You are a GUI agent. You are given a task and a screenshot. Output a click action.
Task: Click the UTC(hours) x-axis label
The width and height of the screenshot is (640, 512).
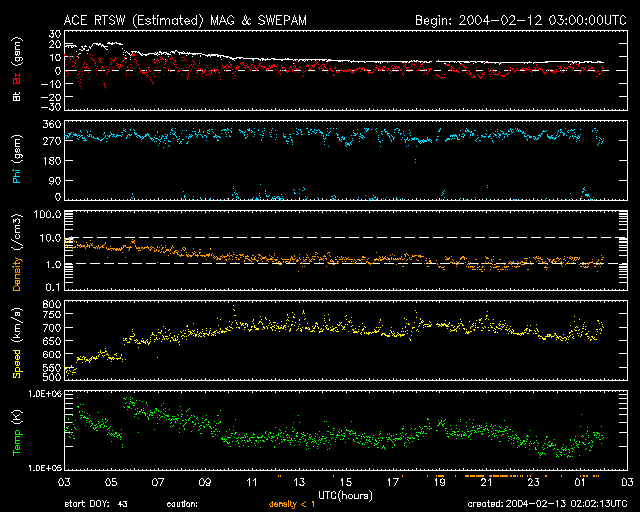(x=345, y=494)
